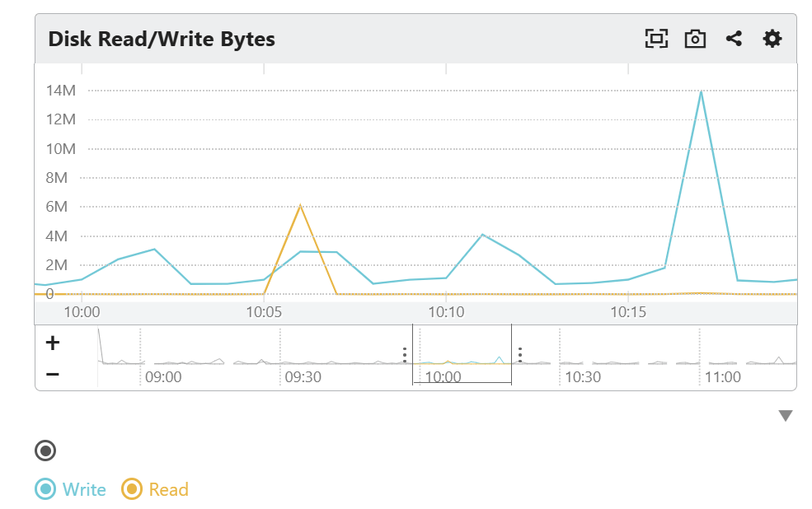Click the 09:00 mark in the navigator timeline
The height and width of the screenshot is (509, 812).
[162, 376]
